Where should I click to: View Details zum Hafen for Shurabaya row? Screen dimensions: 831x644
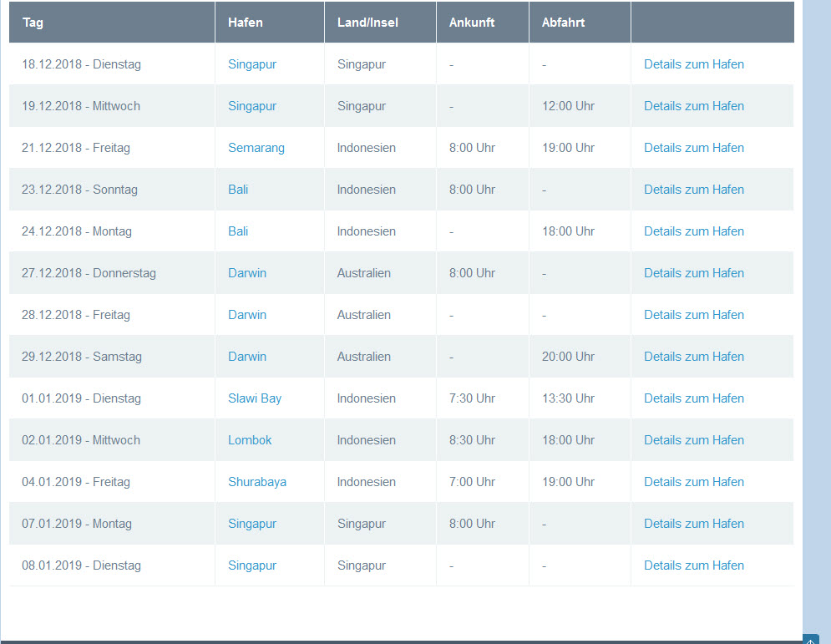click(x=693, y=482)
